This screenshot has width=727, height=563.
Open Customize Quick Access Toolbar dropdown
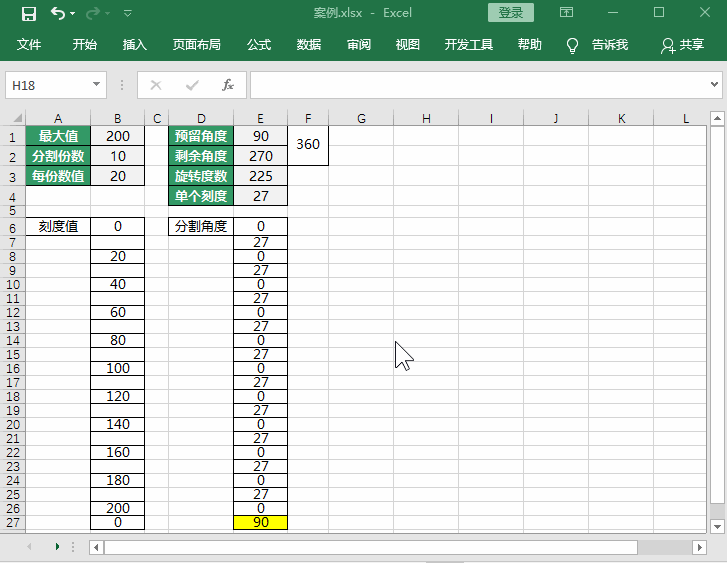pos(128,13)
